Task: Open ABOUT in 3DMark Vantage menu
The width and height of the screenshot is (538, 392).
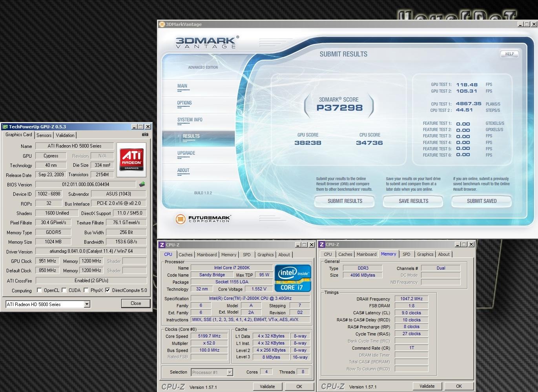Action: click(183, 170)
